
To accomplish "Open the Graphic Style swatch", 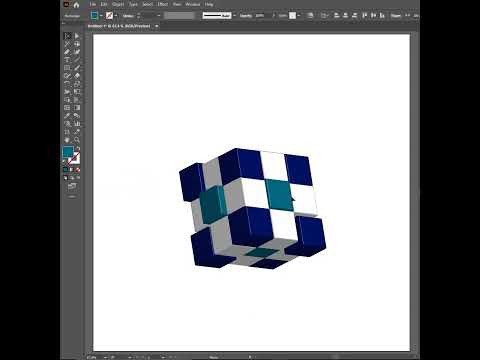I will click(292, 15).
